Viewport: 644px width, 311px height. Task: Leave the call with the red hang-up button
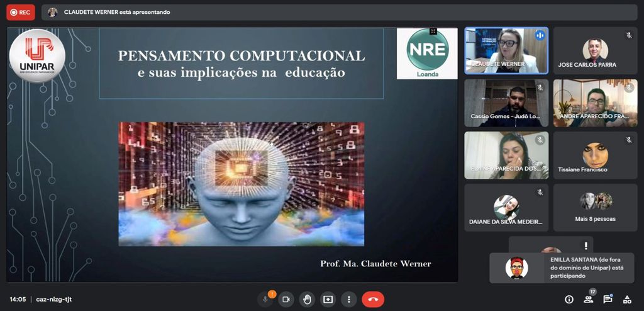pos(373,300)
